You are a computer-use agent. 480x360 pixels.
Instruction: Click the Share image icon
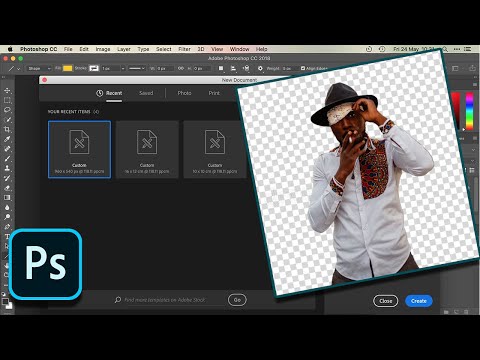coord(472,68)
